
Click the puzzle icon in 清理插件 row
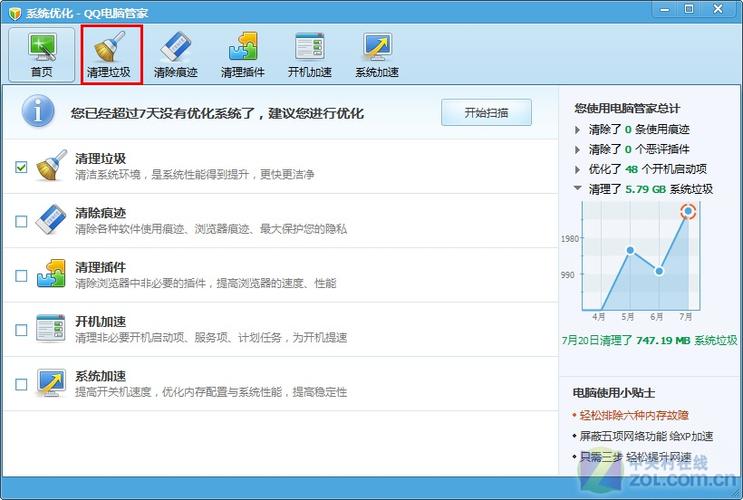tap(51, 273)
